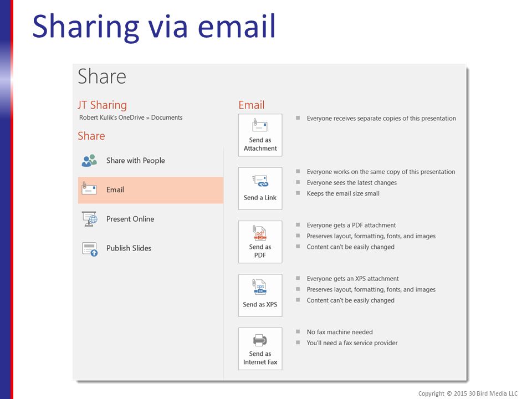Click 'Keeps the email size small' text

[x=343, y=193]
